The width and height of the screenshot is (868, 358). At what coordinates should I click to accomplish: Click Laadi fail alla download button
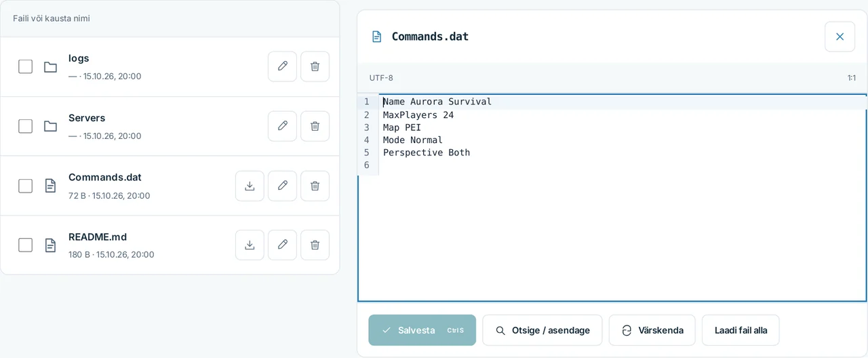(741, 330)
